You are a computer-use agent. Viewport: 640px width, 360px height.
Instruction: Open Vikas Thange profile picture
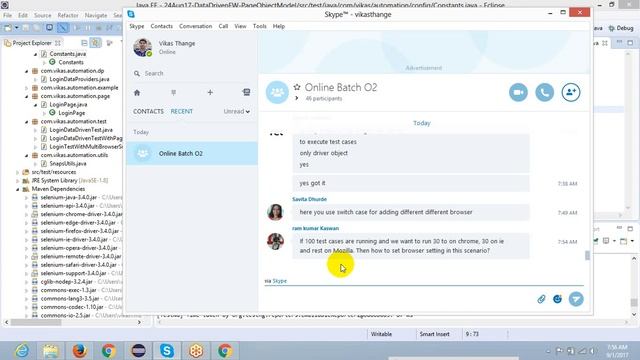click(142, 47)
